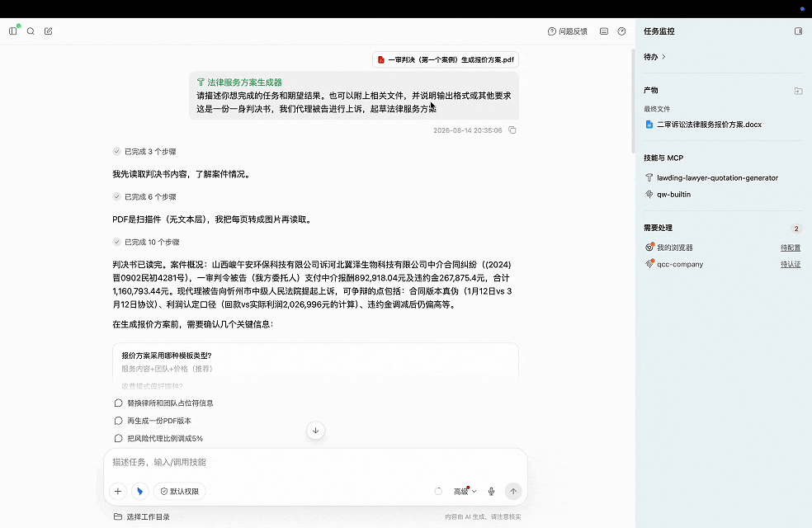Select the qw-builtin MCP entry
The height and width of the screenshot is (528, 812).
pyautogui.click(x=668, y=194)
